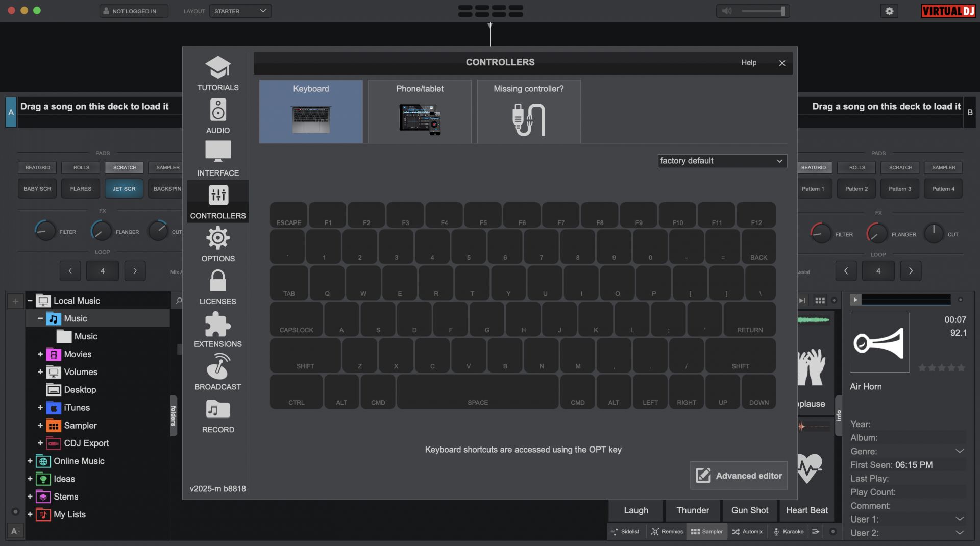
Task: Toggle the left deck SCRATCH pad mode
Action: pyautogui.click(x=125, y=167)
